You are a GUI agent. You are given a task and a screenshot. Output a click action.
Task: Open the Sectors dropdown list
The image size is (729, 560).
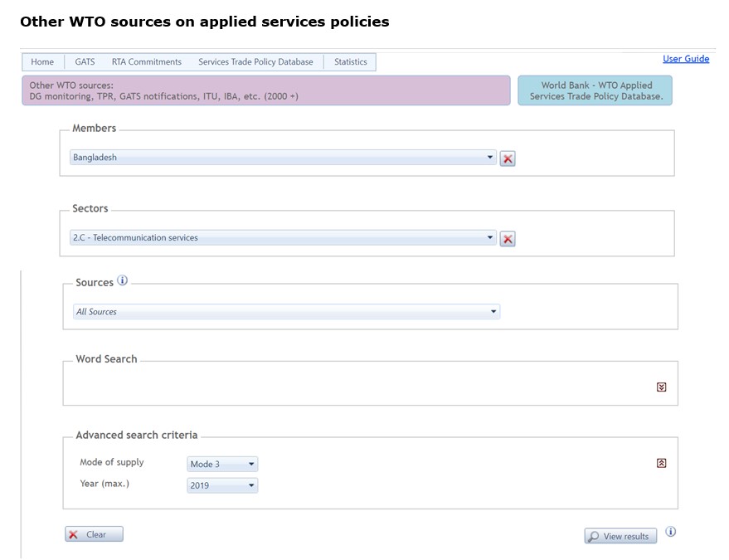pyautogui.click(x=283, y=237)
